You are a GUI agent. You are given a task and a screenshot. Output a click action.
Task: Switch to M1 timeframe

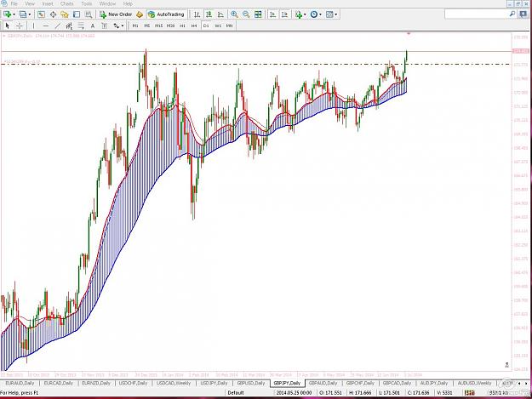coord(135,26)
